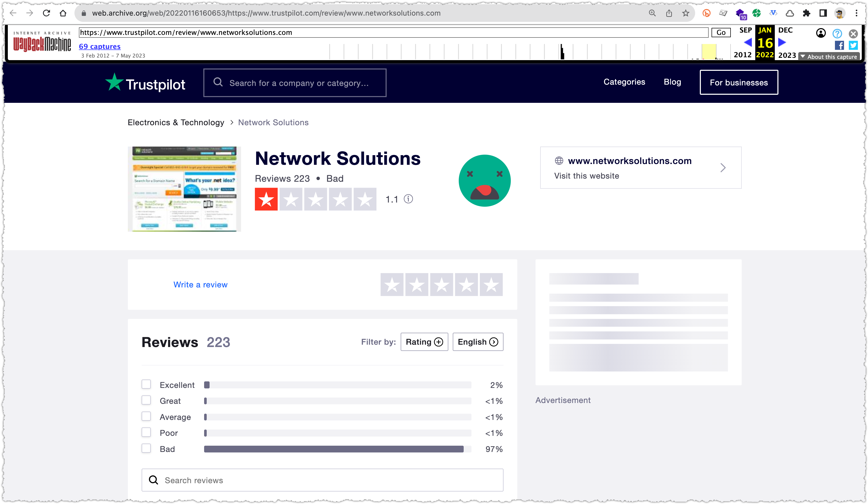868x504 pixels.
Task: Rate three stars in Write a review
Action: pos(442,285)
